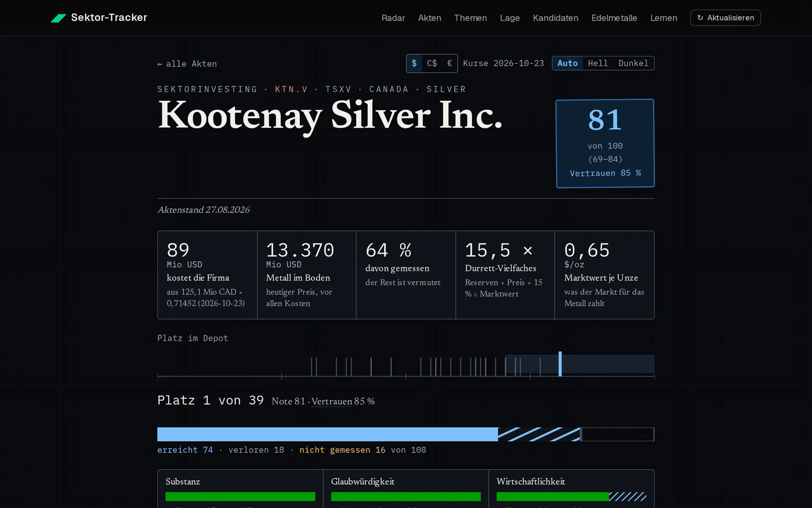Viewport: 812px width, 508px height.
Task: Click the green Sektor-Tracker logo icon
Action: 58,18
